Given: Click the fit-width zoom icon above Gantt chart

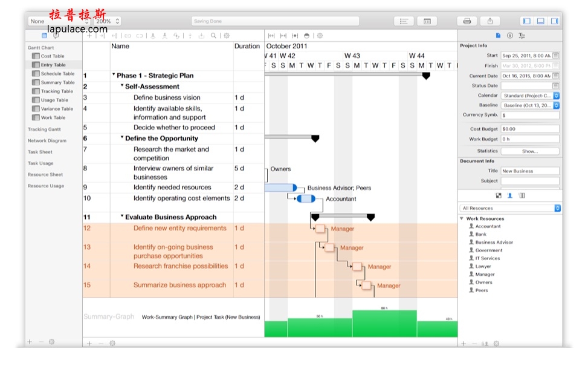Looking at the screenshot, I should (271, 36).
